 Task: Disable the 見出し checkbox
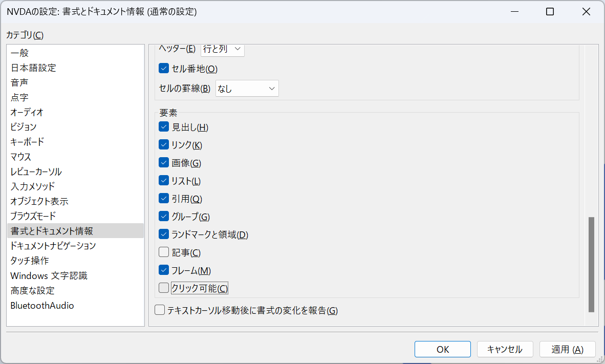[x=163, y=126]
